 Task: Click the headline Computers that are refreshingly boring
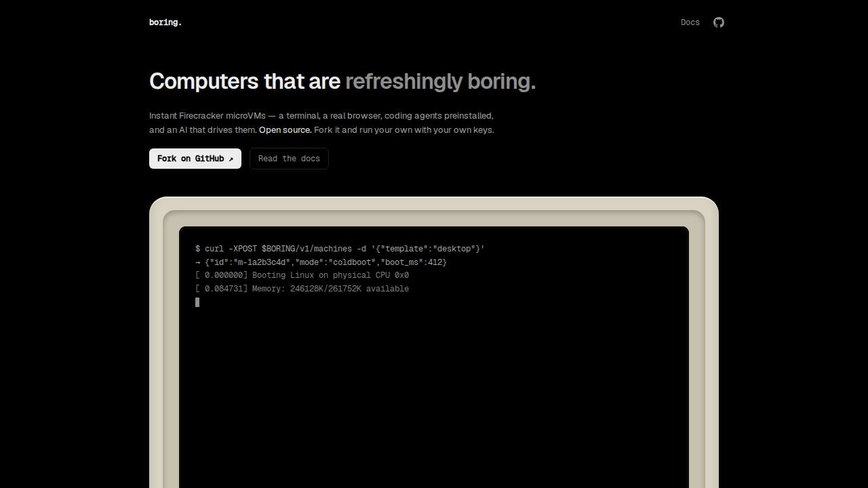[x=342, y=81]
